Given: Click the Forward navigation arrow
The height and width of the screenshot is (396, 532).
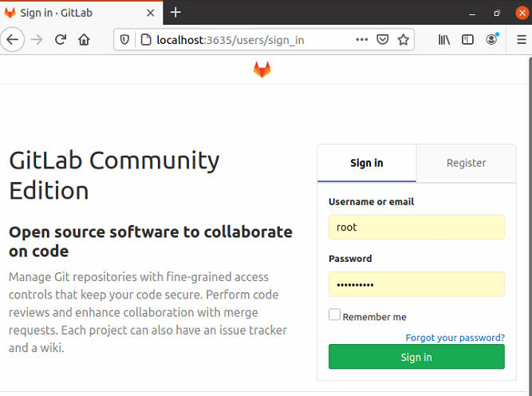Looking at the screenshot, I should point(37,40).
